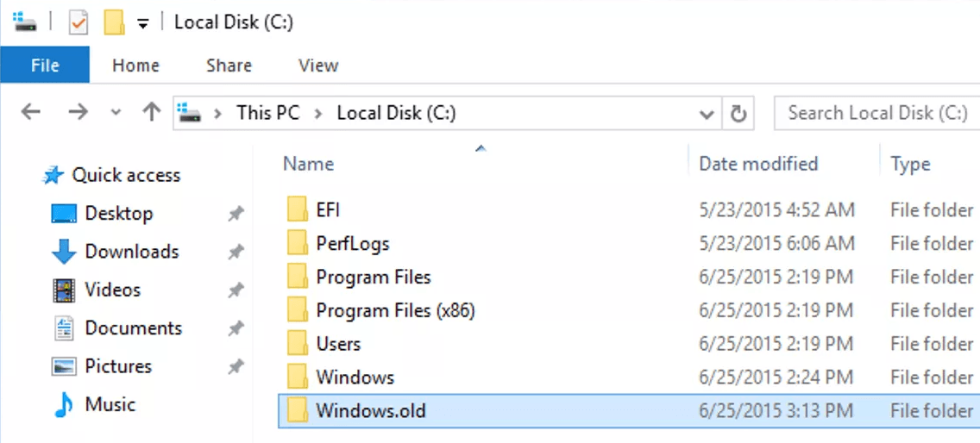Click the Search Local Disk (C:) box
This screenshot has height=443, width=980.
[x=876, y=113]
